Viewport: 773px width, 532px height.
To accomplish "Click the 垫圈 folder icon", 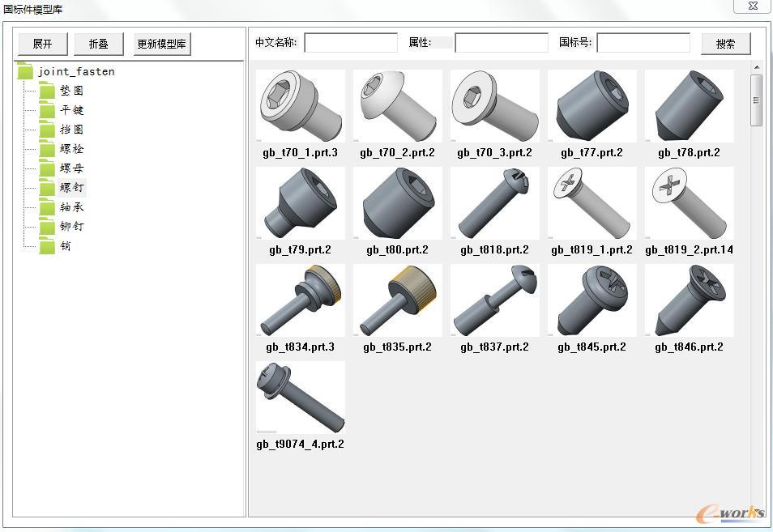I will click(47, 91).
